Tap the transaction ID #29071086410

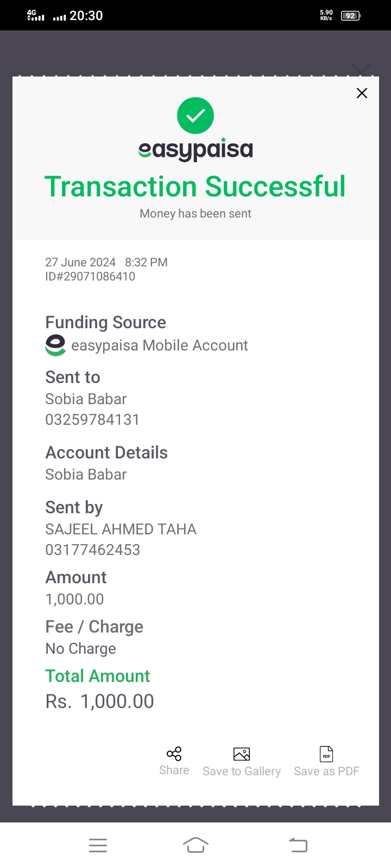(90, 276)
